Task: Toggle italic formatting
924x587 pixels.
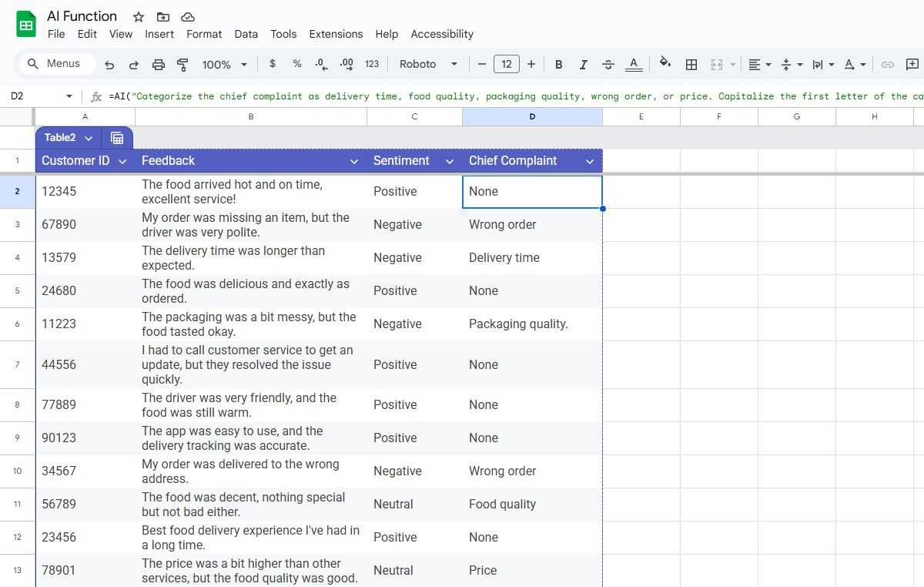Action: [583, 64]
